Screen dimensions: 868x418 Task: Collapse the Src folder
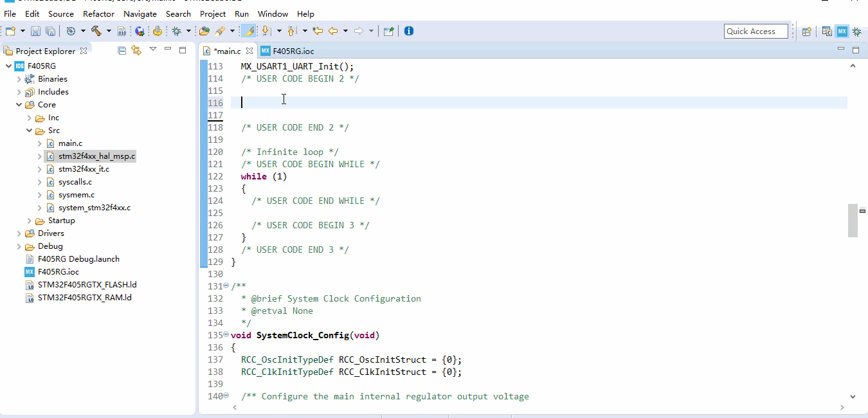[x=29, y=130]
